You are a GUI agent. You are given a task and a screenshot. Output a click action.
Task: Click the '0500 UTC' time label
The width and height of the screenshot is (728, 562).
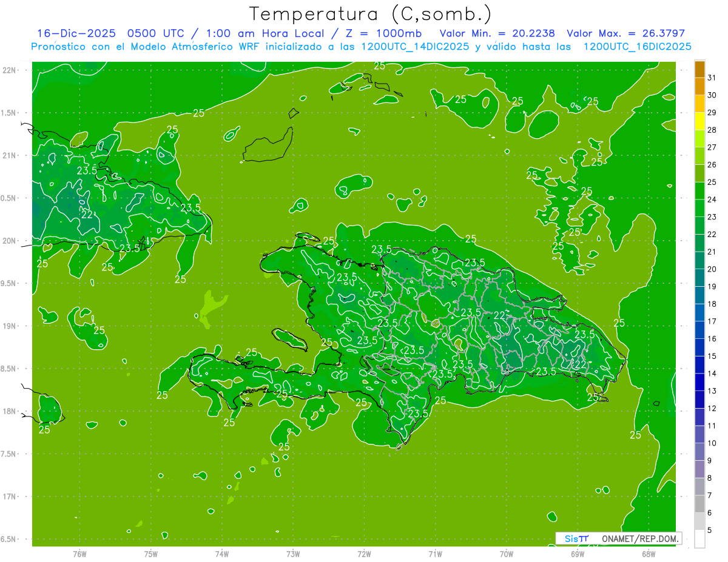tap(155, 33)
